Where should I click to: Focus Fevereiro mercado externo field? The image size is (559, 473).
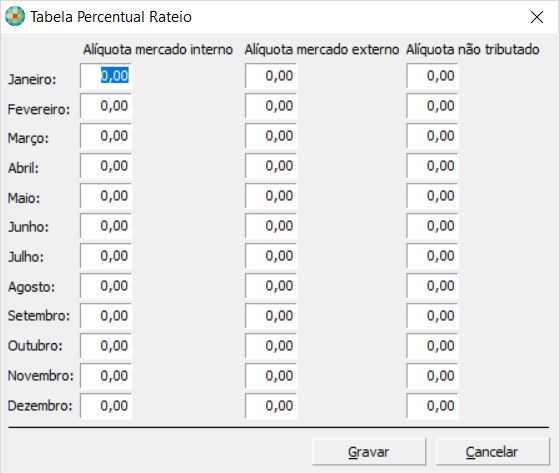271,106
